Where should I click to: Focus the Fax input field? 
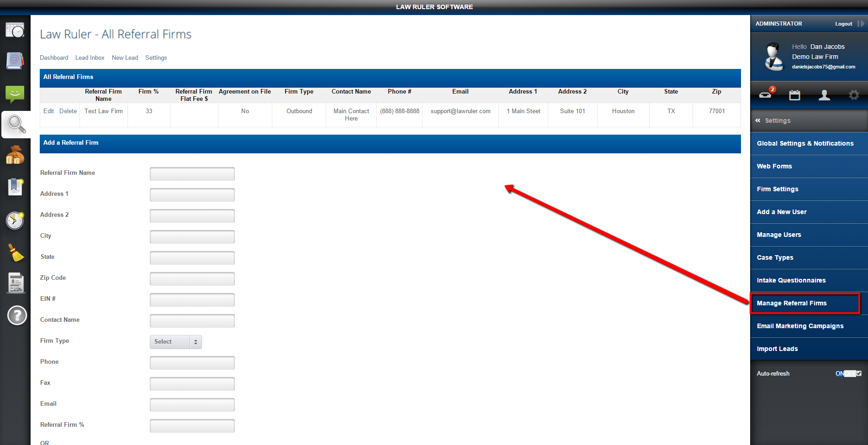point(192,384)
